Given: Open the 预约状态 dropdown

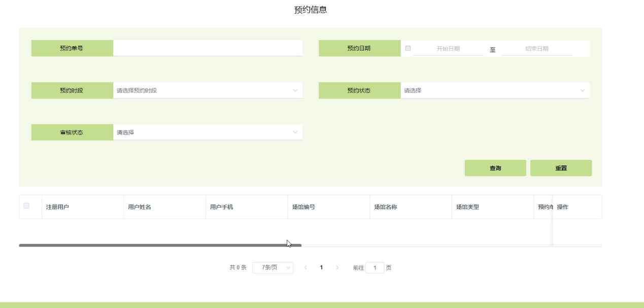Looking at the screenshot, I should pos(495,90).
